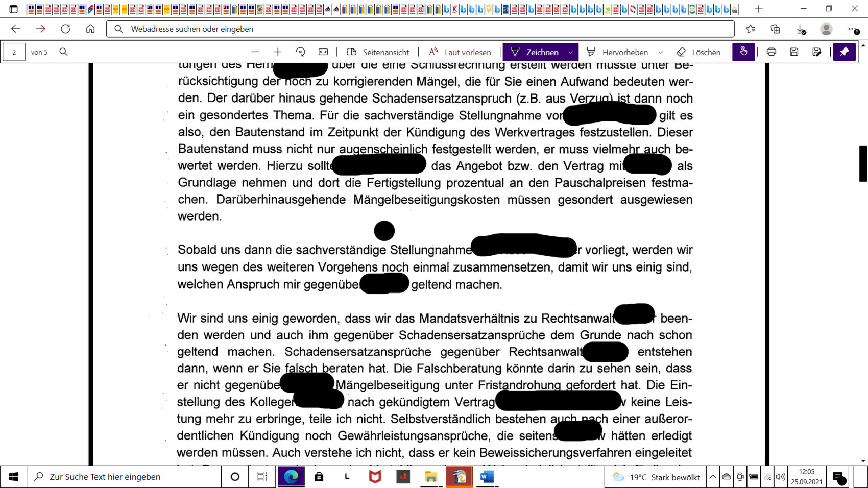Toggle the Zeichnen drawing mode
The width and height of the screenshot is (868, 488).
pyautogui.click(x=535, y=52)
